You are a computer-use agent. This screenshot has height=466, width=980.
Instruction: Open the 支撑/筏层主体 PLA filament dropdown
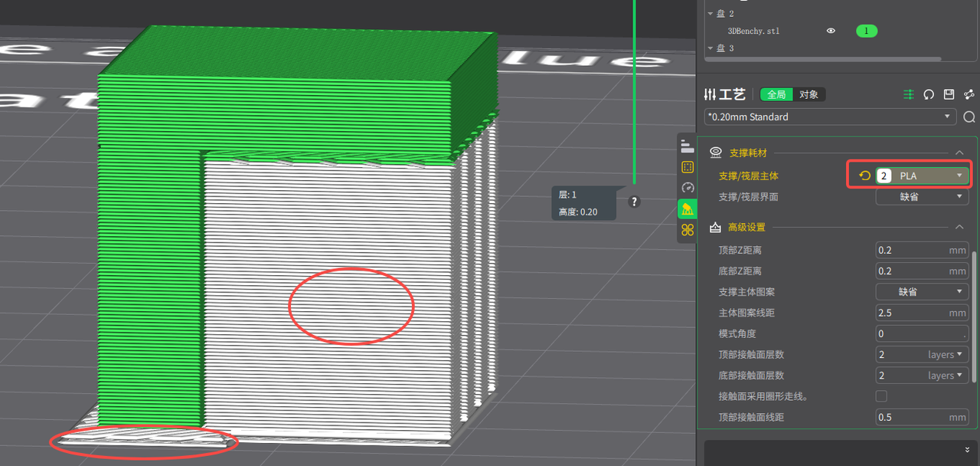923,176
